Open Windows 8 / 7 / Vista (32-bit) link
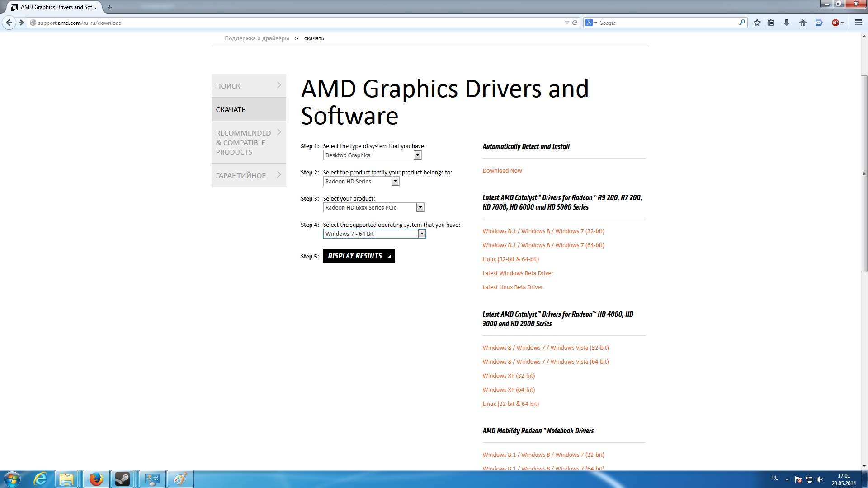 tap(545, 348)
